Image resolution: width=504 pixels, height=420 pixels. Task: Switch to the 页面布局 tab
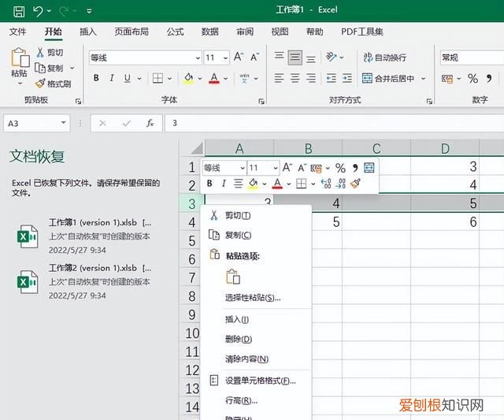pyautogui.click(x=132, y=32)
